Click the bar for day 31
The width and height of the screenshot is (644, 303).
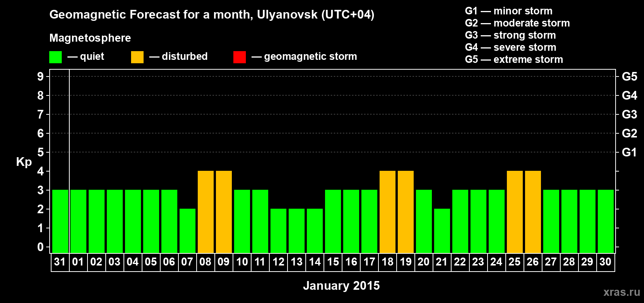click(60, 221)
